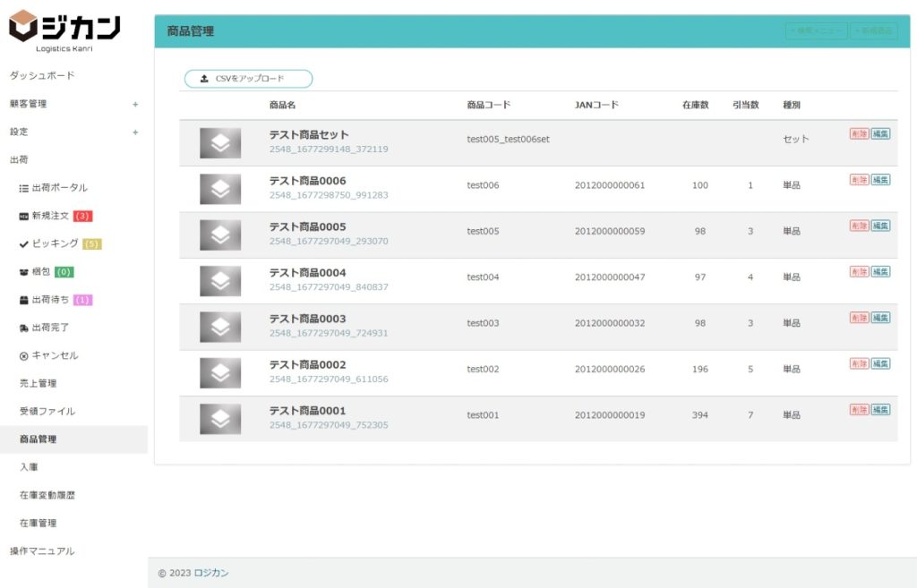Click the キャンセル circle-x icon

coord(24,355)
